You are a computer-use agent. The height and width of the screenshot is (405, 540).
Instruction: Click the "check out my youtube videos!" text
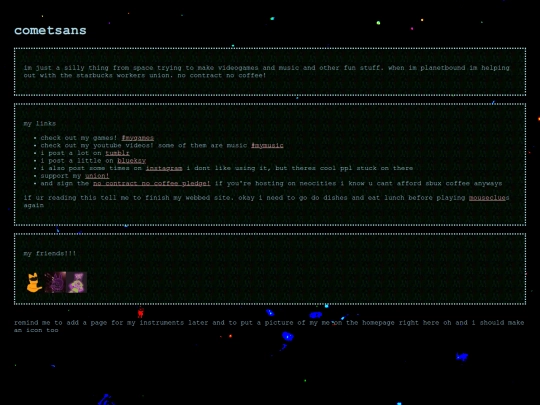point(97,145)
